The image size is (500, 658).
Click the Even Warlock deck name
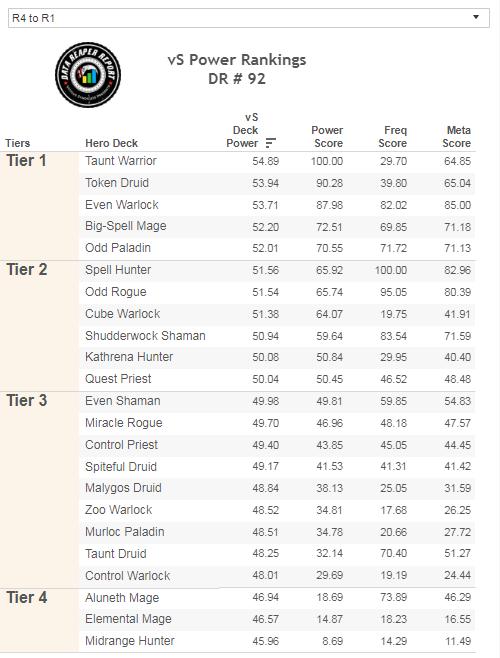(122, 205)
